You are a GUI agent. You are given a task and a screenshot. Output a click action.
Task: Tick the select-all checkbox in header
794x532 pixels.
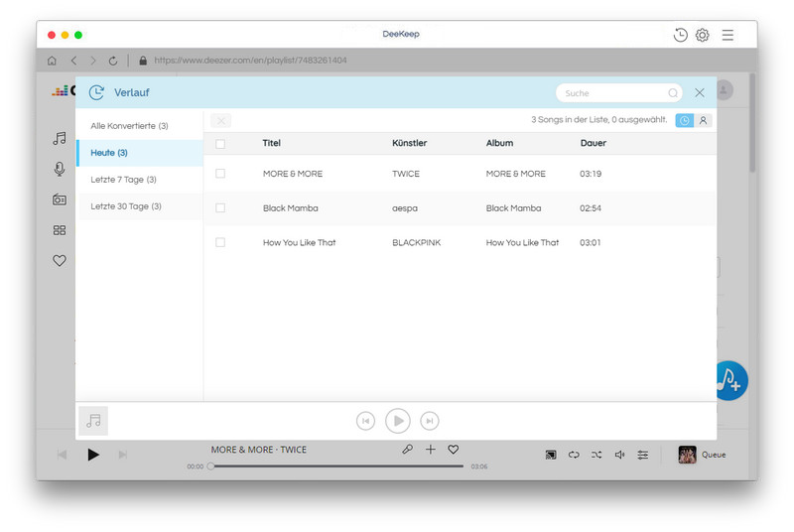click(x=220, y=144)
